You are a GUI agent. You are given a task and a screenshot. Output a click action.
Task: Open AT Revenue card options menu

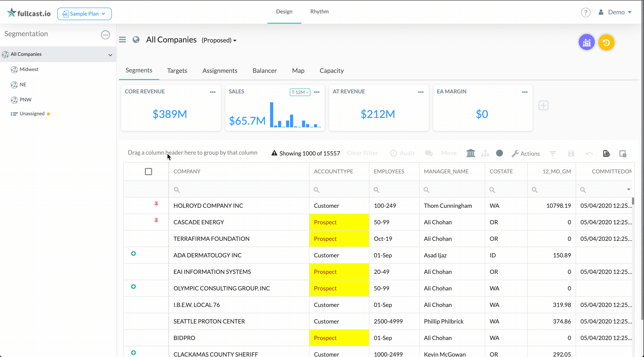[x=421, y=92]
